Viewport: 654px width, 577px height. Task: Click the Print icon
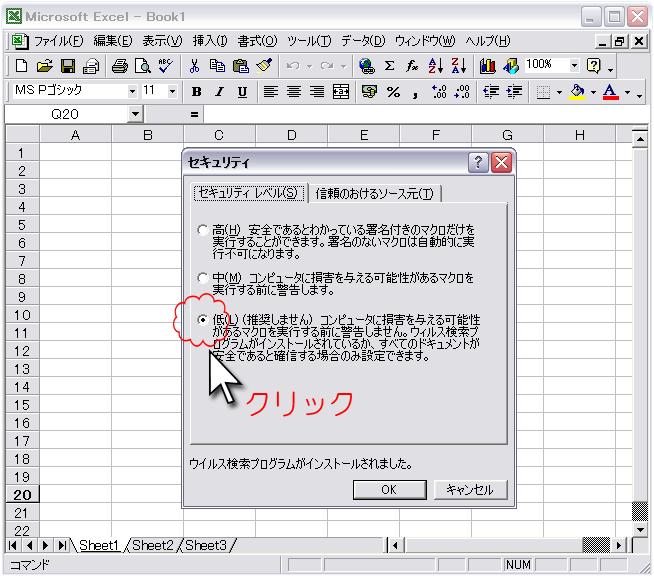coord(91,66)
